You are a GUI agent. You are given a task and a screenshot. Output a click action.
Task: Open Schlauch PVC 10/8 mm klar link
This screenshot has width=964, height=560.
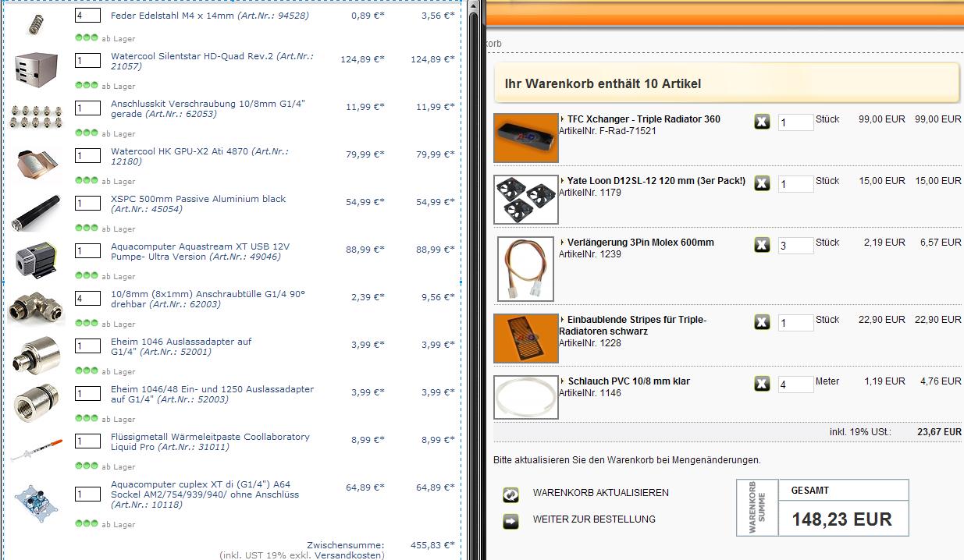coord(628,381)
